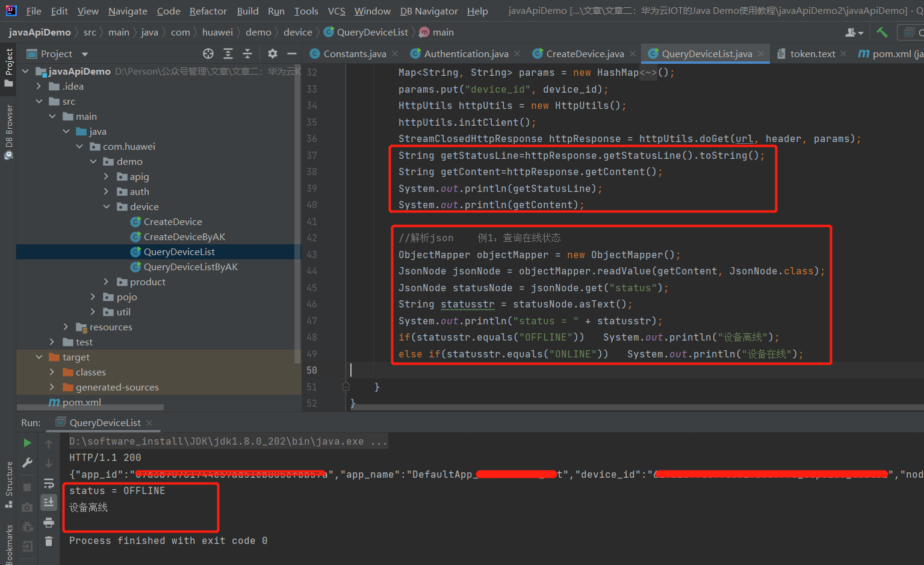This screenshot has width=924, height=565.
Task: Open the Navigate menu
Action: pos(128,11)
